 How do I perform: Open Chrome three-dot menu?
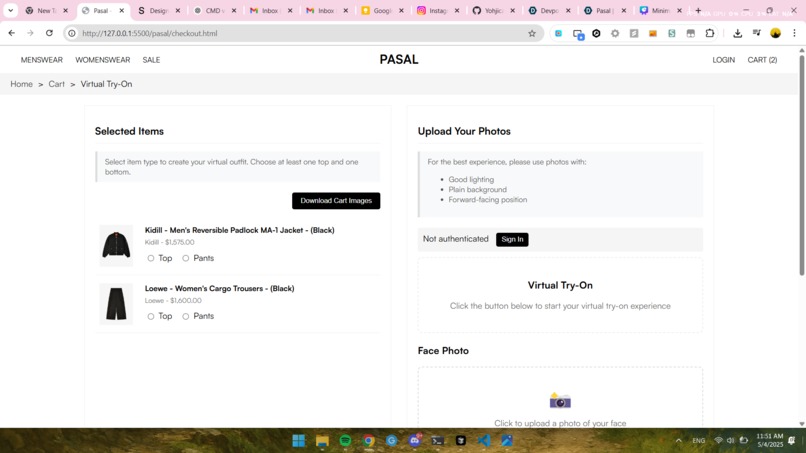pos(794,33)
